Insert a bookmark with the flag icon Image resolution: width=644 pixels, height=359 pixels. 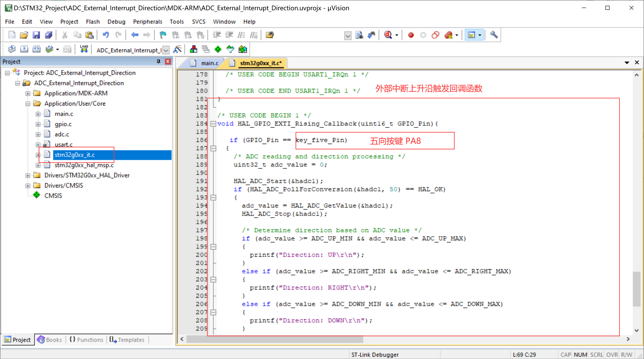163,35
